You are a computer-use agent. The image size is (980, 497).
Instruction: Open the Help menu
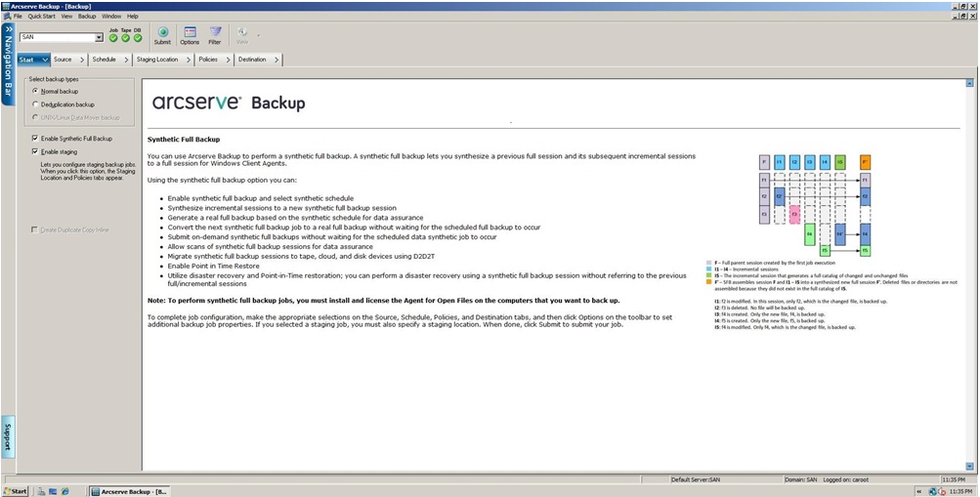133,17
